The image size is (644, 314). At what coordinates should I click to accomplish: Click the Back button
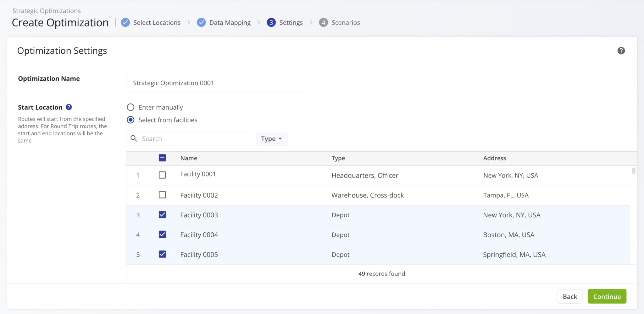point(569,297)
